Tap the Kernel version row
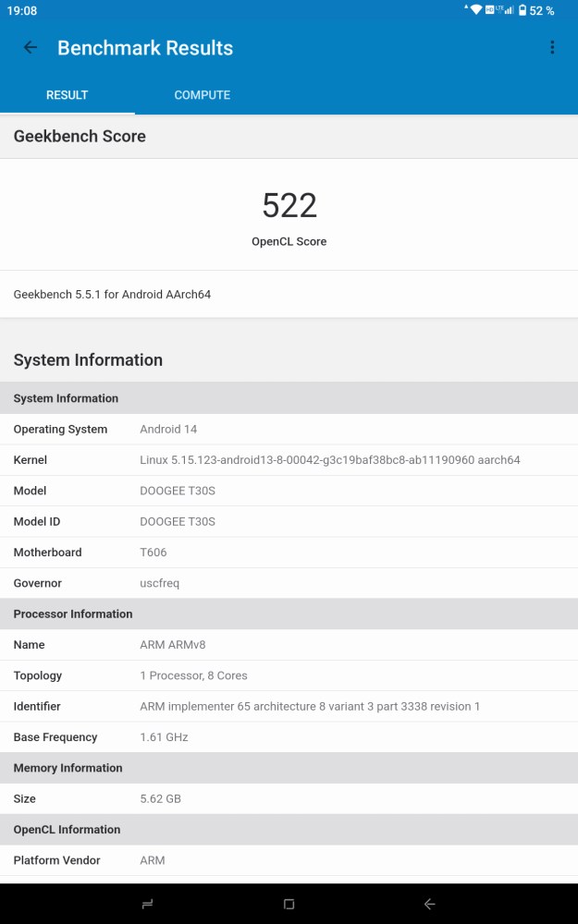Image resolution: width=578 pixels, height=924 pixels. tap(289, 460)
